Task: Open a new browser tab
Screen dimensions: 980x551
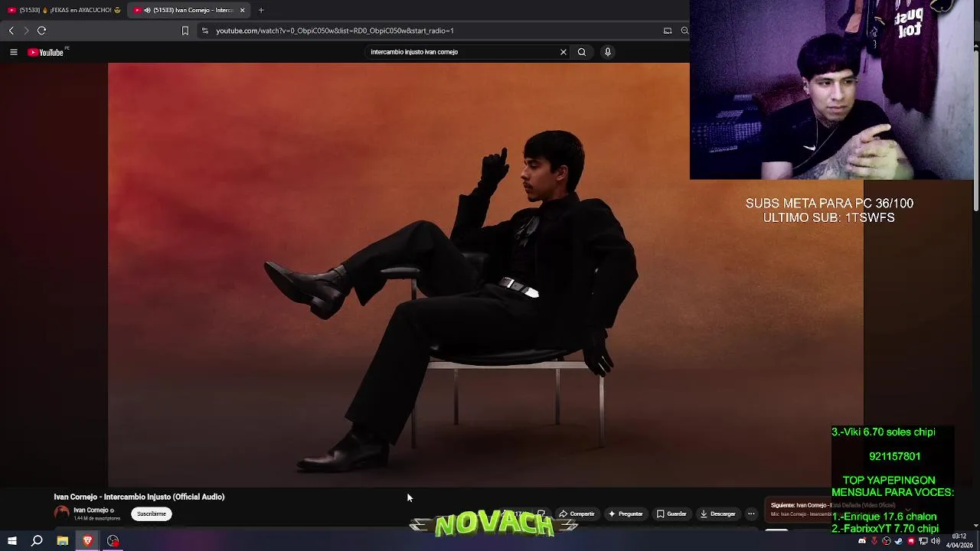Action: point(261,10)
